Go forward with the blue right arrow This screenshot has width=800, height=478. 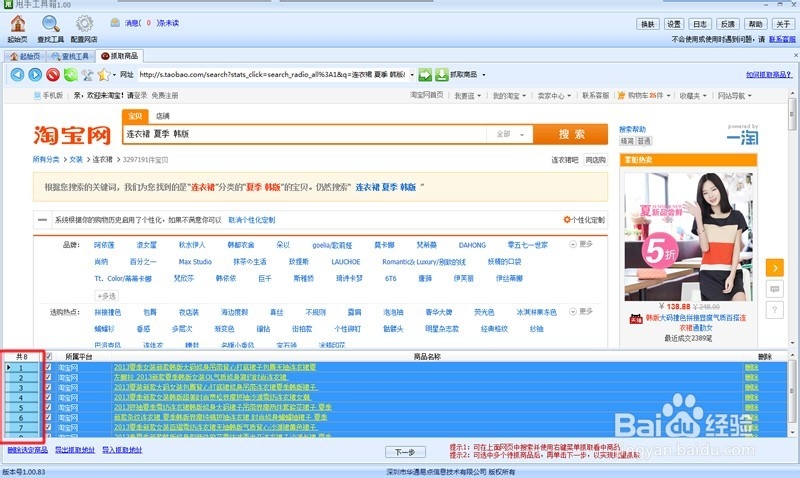[35, 74]
